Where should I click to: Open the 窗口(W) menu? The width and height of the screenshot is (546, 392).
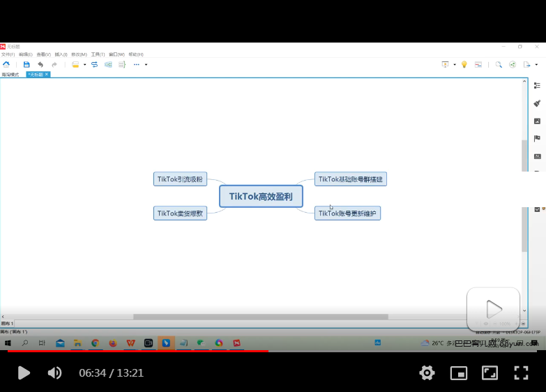(x=116, y=54)
